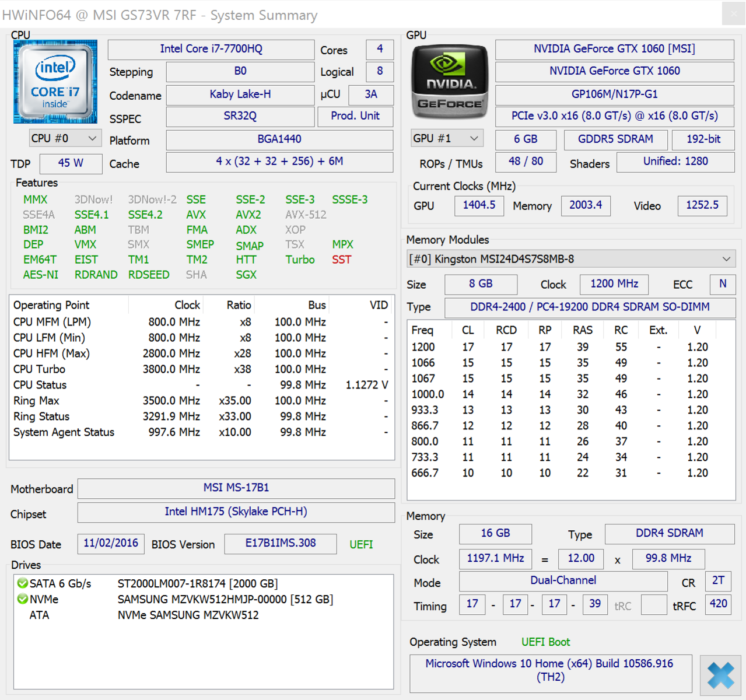Click the tRFC 420 value
This screenshot has width=746, height=700.
tap(718, 604)
